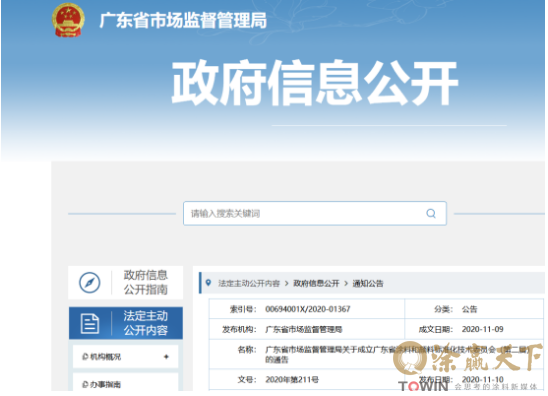Click the location pin icon in the breadcrumb
Viewport: 548px width, 396px height.
pos(208,282)
